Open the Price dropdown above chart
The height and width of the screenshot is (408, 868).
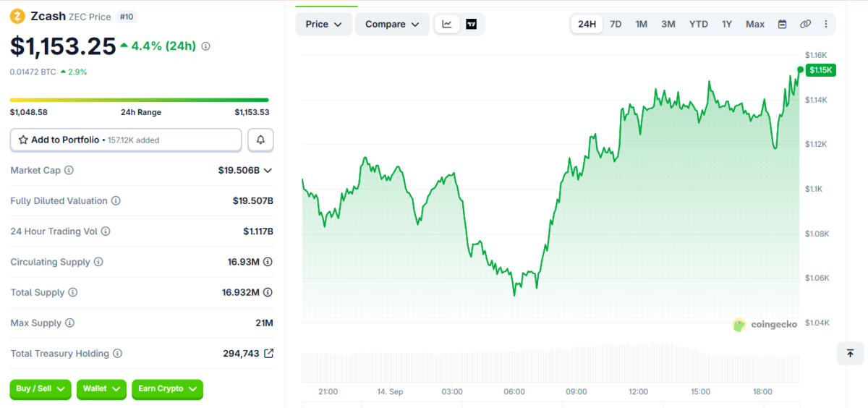point(323,24)
